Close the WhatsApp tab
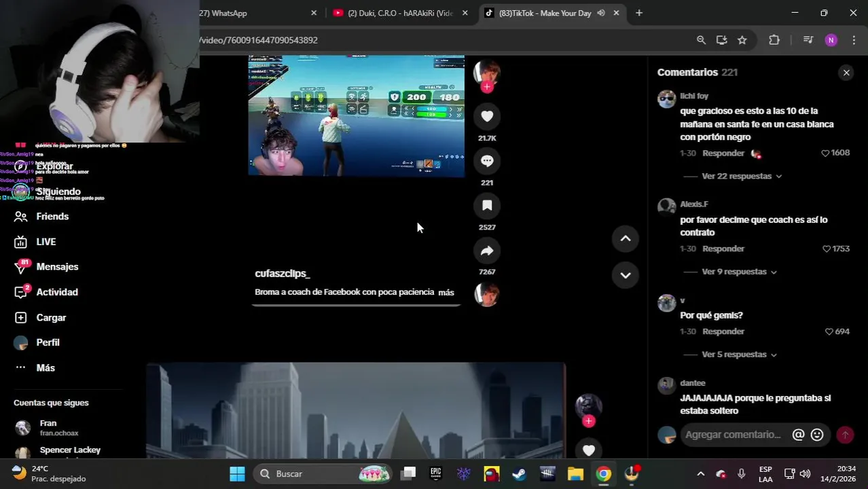 (x=314, y=13)
